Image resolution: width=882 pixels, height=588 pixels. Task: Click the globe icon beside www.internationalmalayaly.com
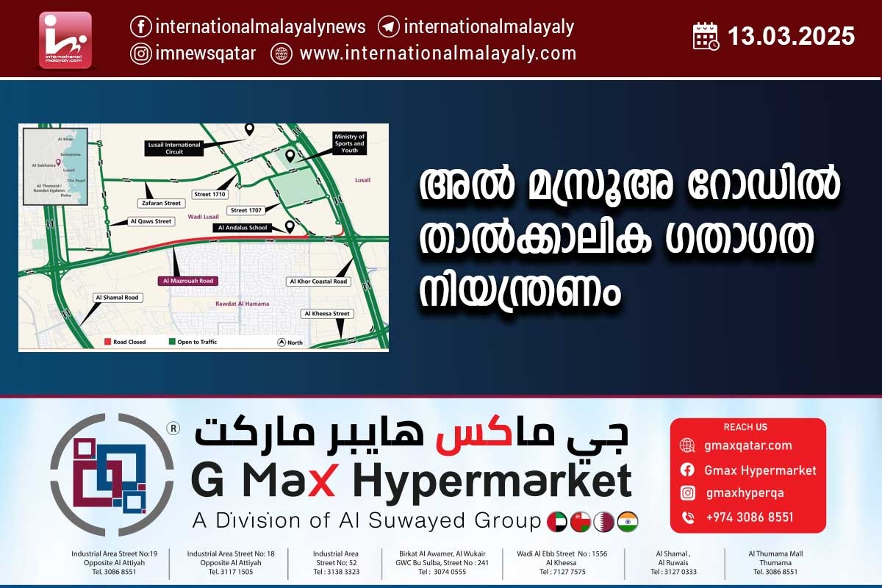282,54
